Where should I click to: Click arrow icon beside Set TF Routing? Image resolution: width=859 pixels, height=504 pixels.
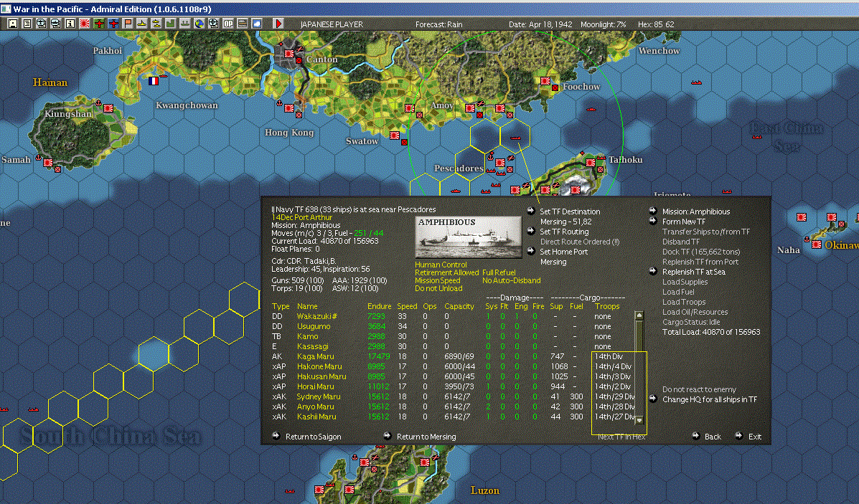coord(530,232)
